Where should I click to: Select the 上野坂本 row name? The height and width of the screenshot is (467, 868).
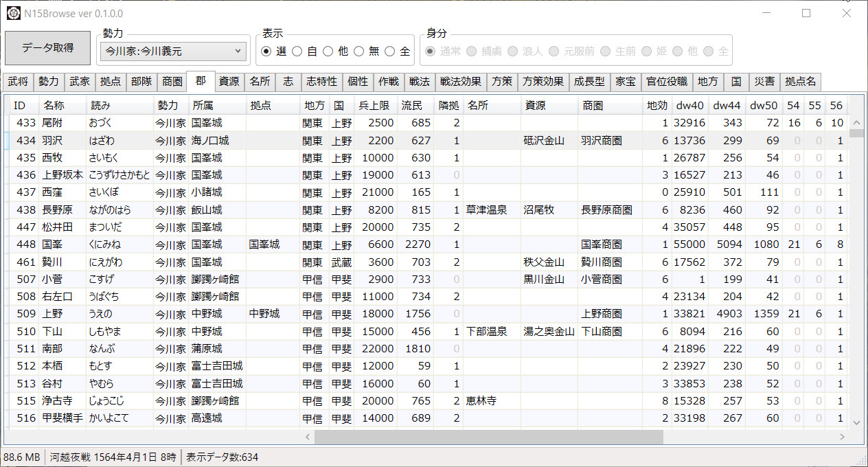pyautogui.click(x=62, y=175)
